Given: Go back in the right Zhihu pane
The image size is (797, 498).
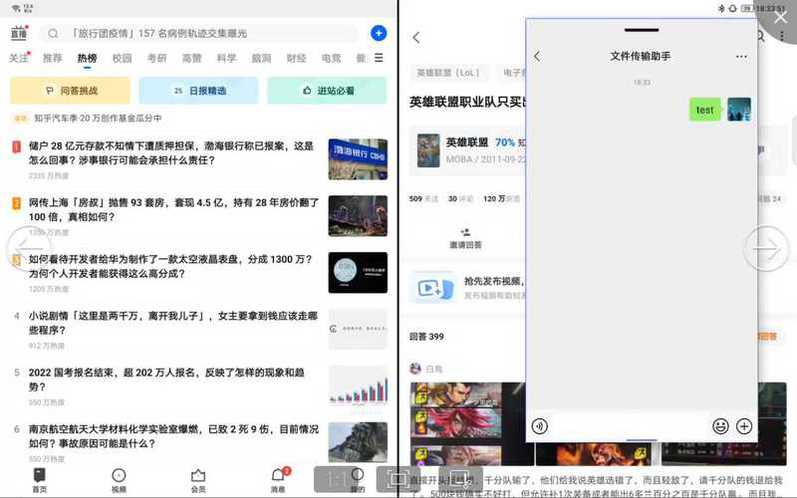Looking at the screenshot, I should 417,37.
